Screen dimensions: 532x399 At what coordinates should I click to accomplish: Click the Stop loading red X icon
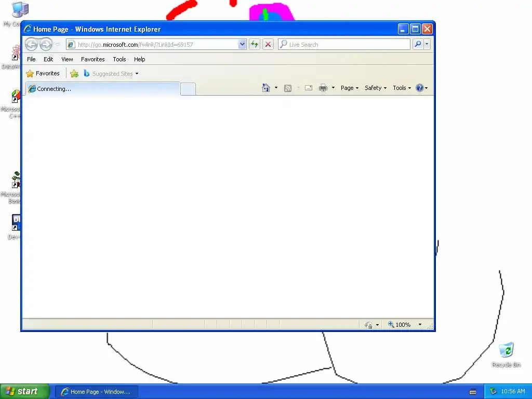point(268,45)
